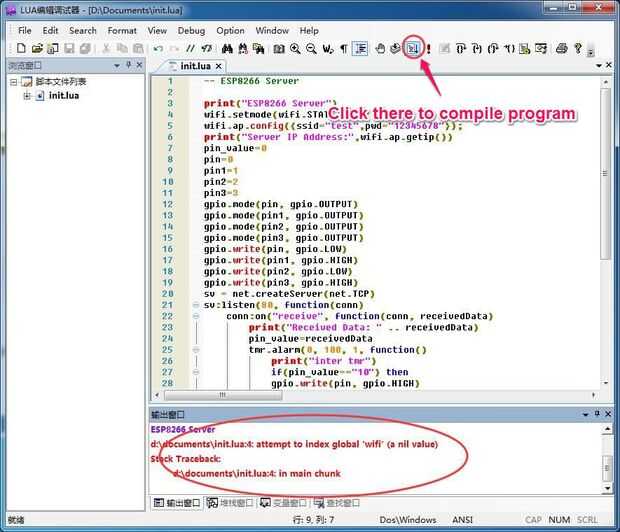
Task: Click the step out debug icon
Action: pyautogui.click(x=493, y=49)
